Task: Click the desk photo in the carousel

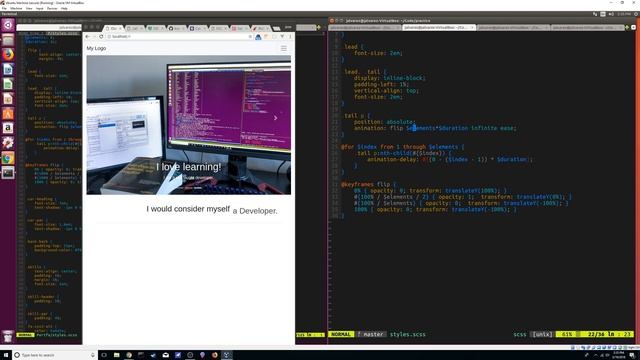Action: point(189,125)
